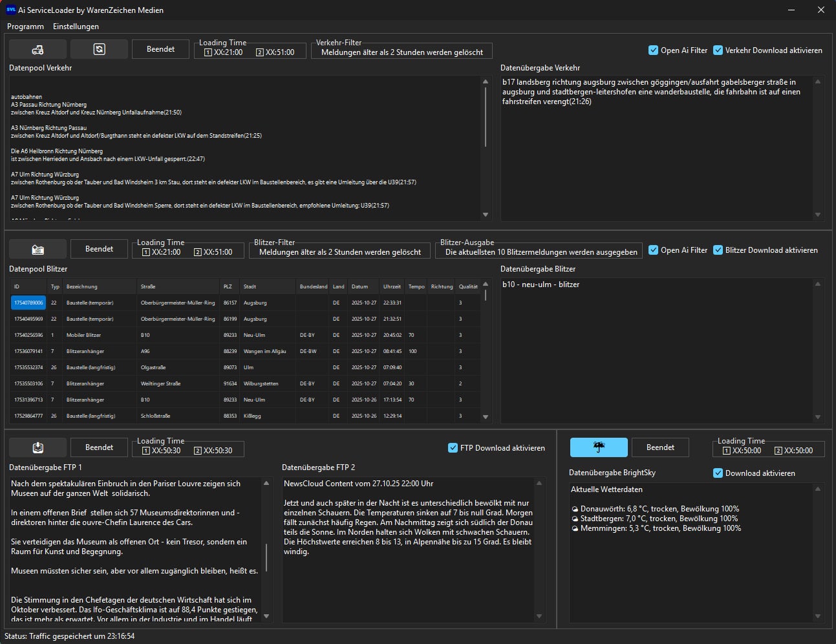Open the Programm menu

tap(25, 27)
